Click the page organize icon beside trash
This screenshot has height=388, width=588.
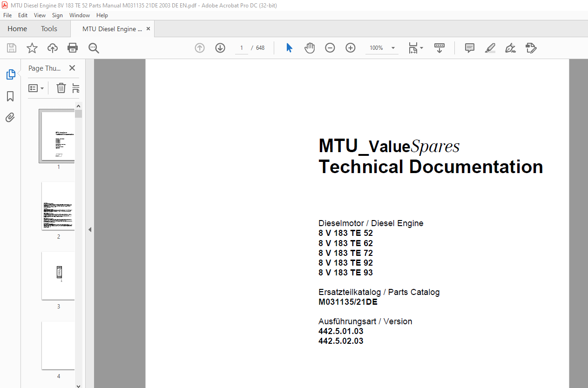point(76,88)
